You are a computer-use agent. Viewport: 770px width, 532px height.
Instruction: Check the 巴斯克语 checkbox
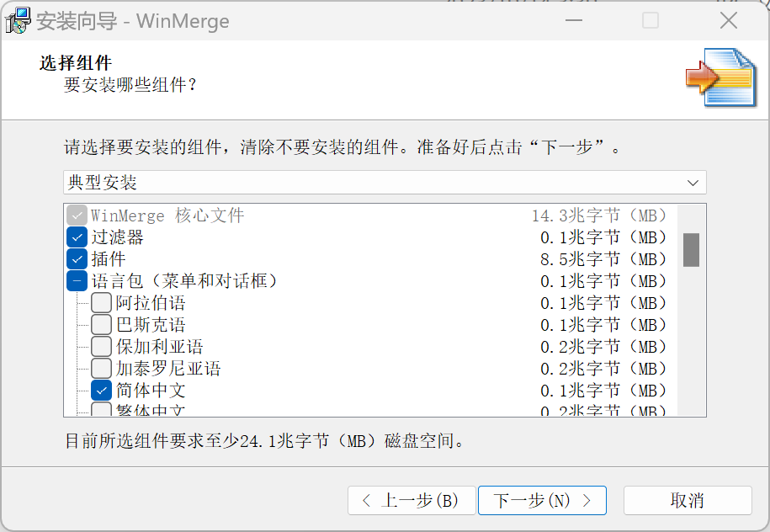(101, 325)
